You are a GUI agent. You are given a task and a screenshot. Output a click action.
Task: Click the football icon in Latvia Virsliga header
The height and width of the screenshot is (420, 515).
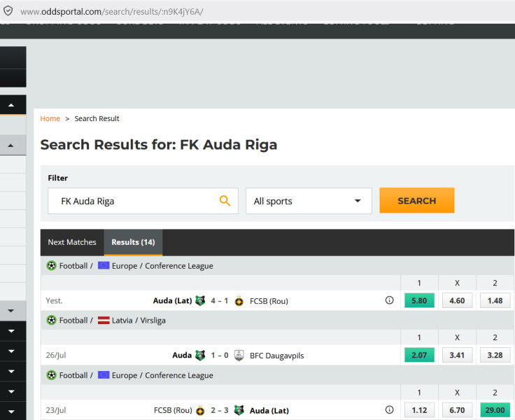51,320
